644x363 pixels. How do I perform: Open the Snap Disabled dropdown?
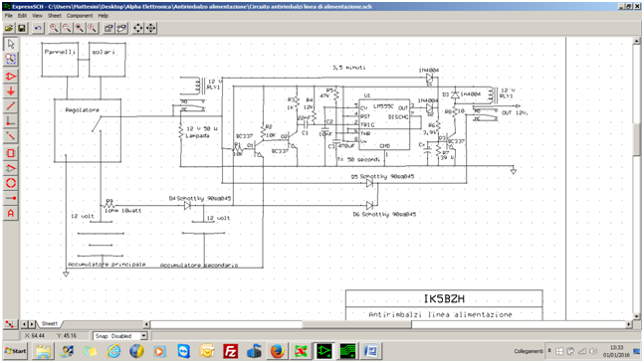pos(143,336)
